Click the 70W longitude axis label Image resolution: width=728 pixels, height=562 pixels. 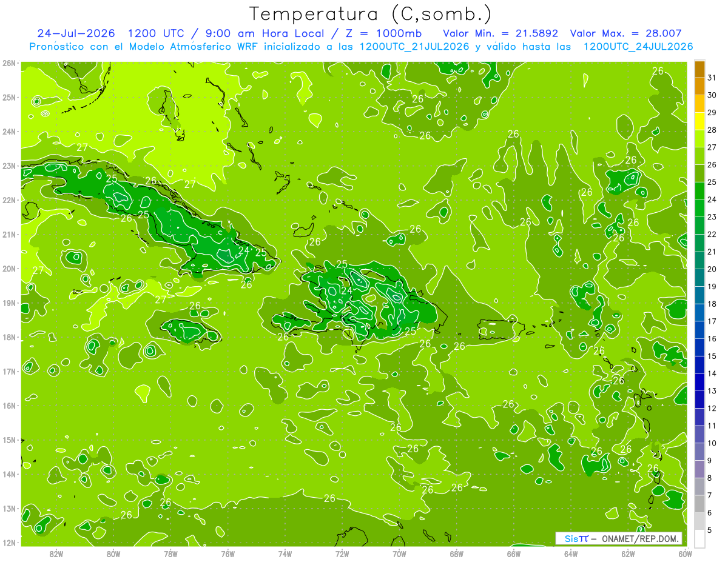pos(399,554)
